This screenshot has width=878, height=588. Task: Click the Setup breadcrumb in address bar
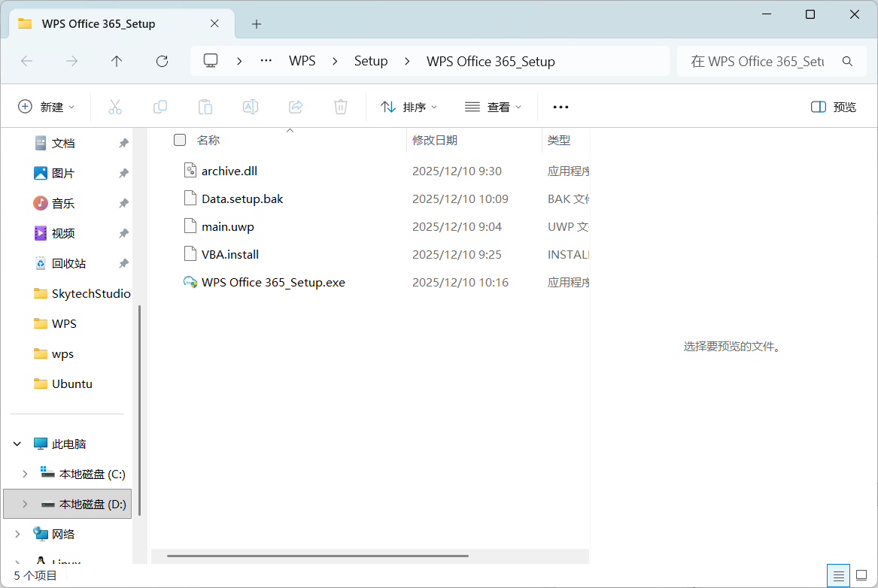click(371, 62)
